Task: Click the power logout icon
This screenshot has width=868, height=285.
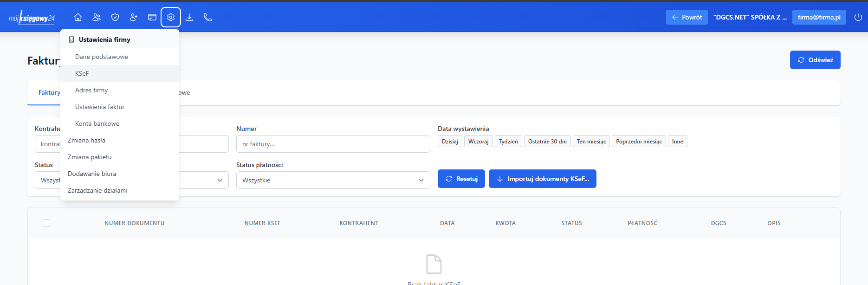Action: (x=858, y=17)
